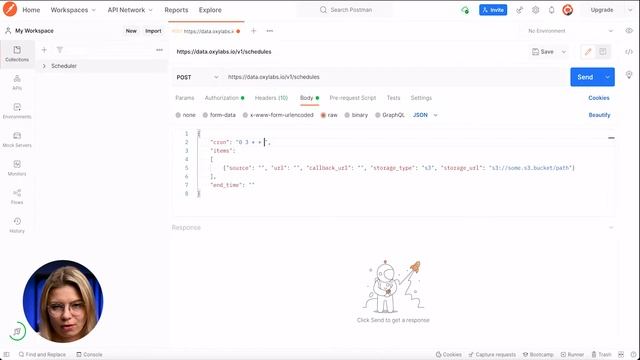640x360 pixels.
Task: Click the request URL input field
Action: click(x=396, y=77)
